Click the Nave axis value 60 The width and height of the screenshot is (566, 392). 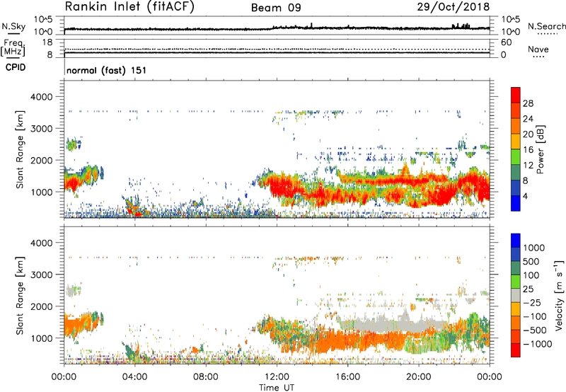(506, 42)
